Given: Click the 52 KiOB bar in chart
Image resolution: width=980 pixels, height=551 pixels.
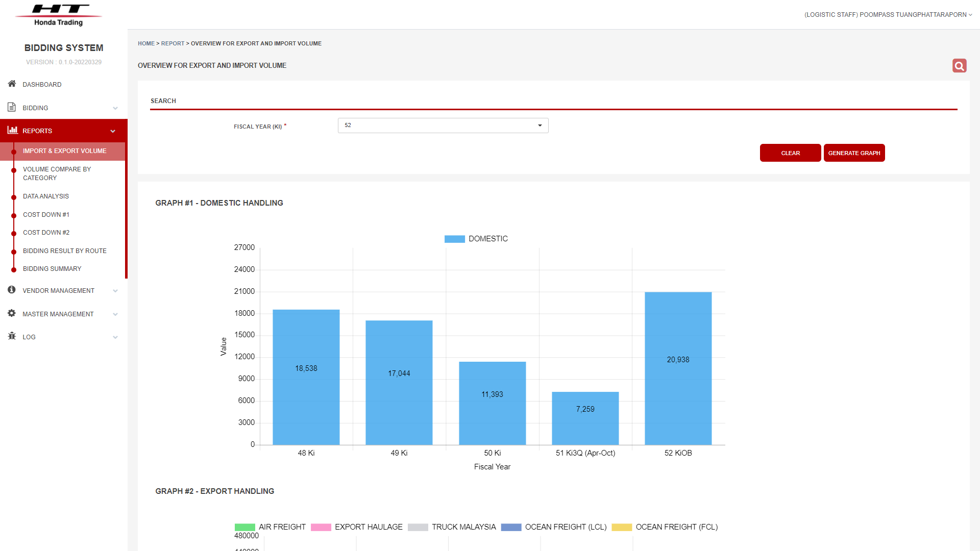Looking at the screenshot, I should 678,368.
